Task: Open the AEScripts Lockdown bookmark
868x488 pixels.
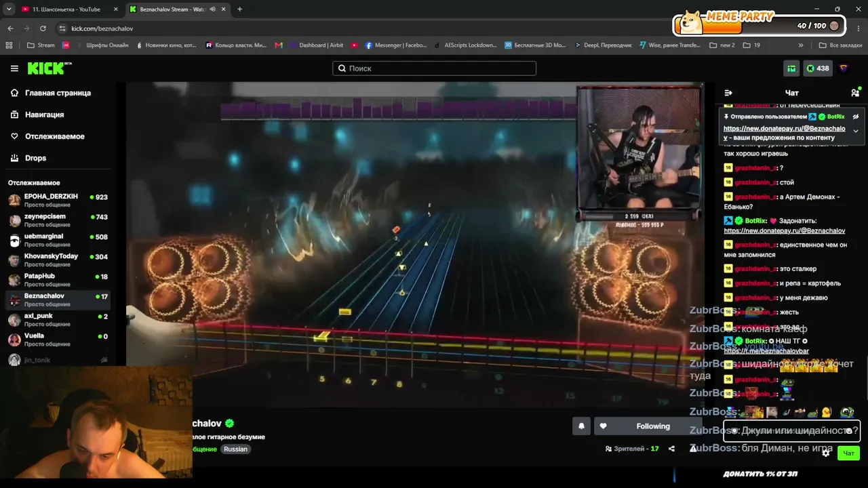Action: click(465, 45)
